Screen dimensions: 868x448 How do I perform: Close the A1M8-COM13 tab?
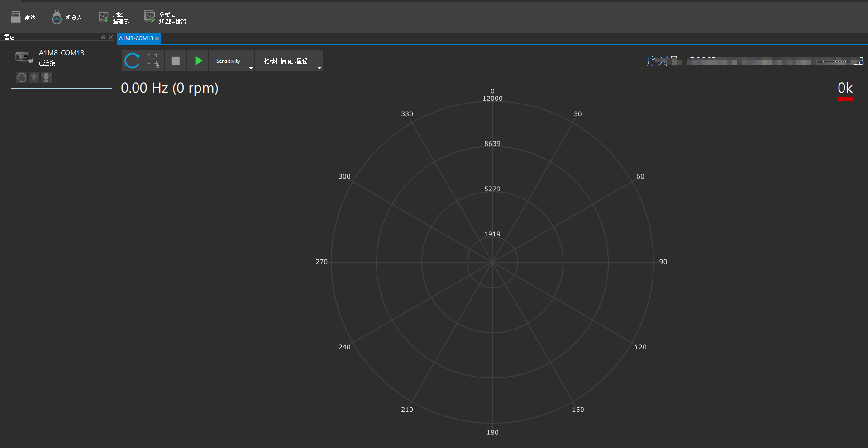coord(157,38)
